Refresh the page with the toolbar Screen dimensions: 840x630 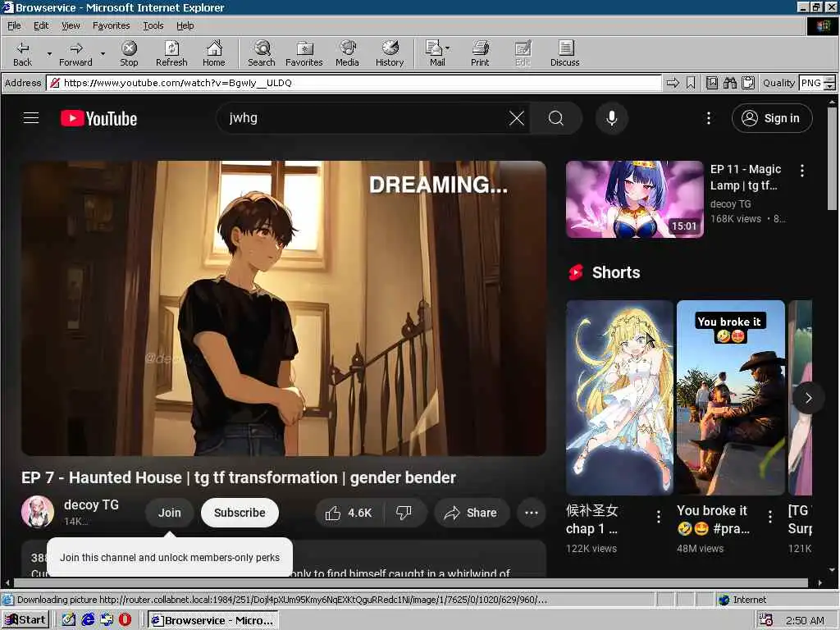pos(171,53)
